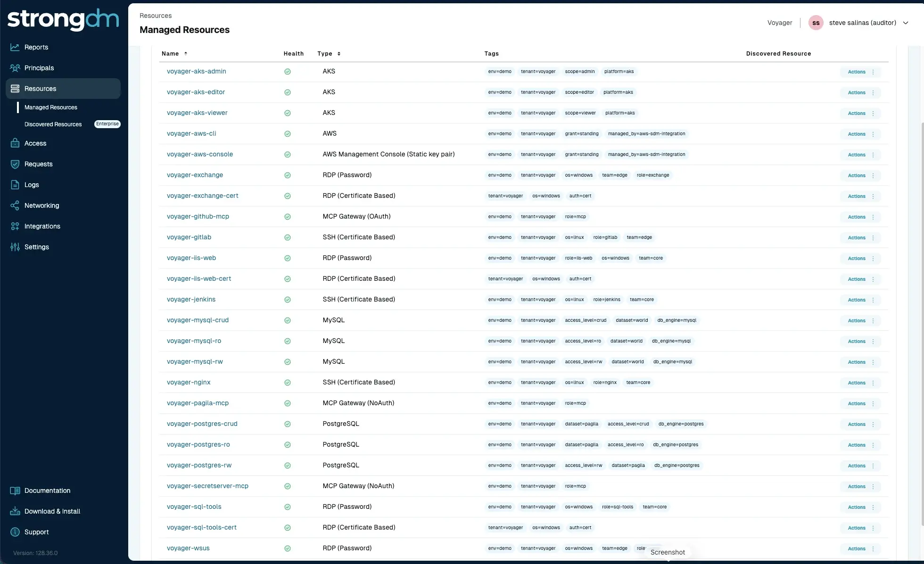Open kebab menu for voyager-aks-admin row

coord(873,72)
